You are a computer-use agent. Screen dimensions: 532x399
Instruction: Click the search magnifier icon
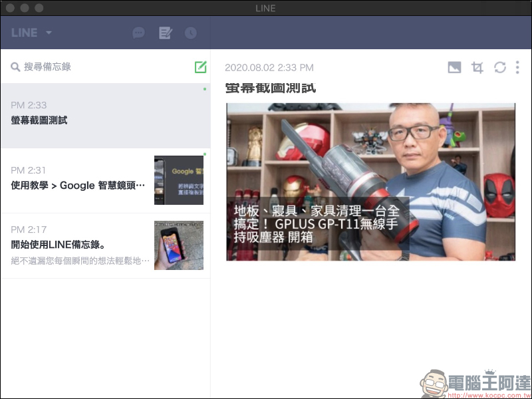point(15,67)
